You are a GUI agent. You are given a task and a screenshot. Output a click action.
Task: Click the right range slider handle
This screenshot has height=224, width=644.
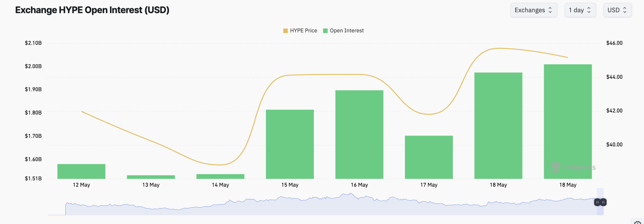click(x=603, y=202)
